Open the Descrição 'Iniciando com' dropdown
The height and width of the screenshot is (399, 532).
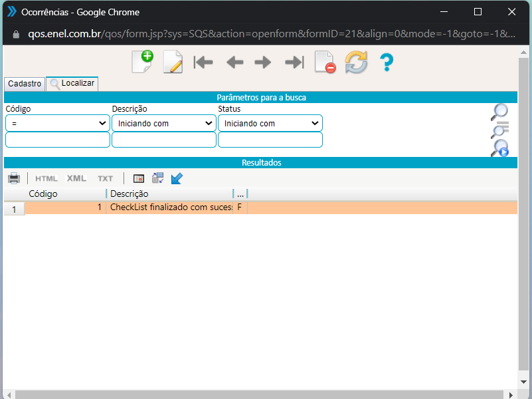tap(164, 123)
